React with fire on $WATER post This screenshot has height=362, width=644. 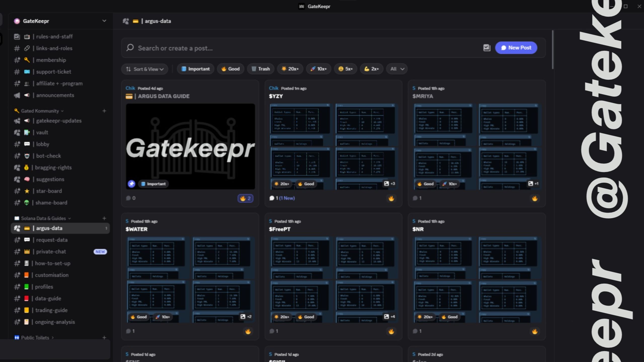(248, 331)
